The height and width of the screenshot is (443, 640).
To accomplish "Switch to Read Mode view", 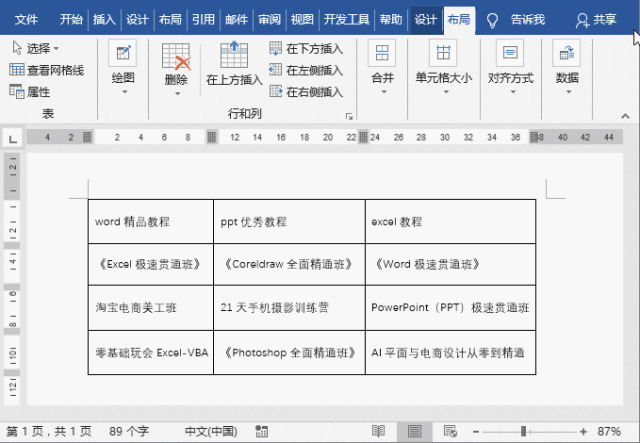I will click(x=378, y=431).
